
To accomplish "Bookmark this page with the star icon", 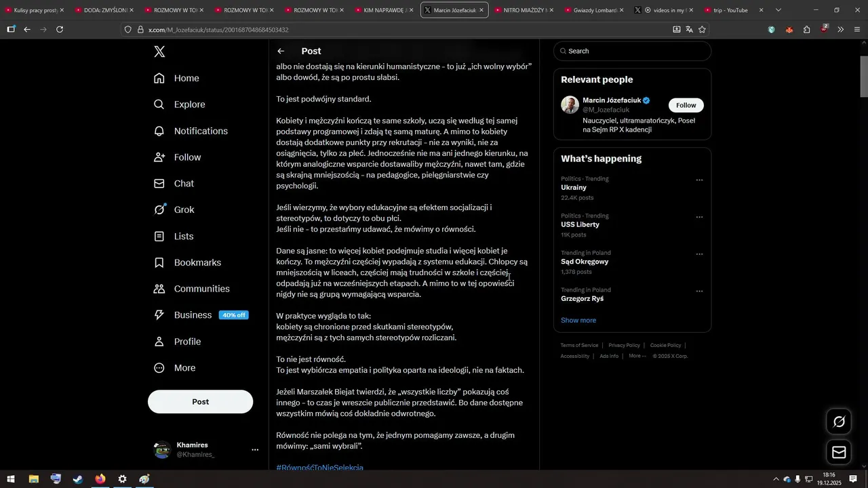I will (x=702, y=30).
